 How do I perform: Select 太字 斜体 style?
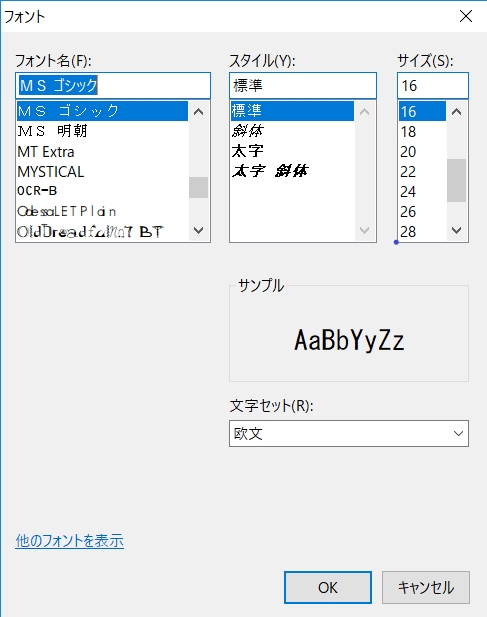click(x=292, y=171)
